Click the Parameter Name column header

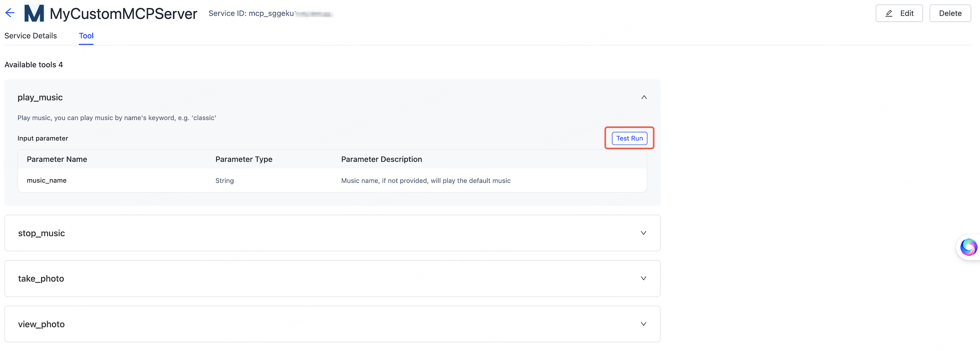[57, 159]
